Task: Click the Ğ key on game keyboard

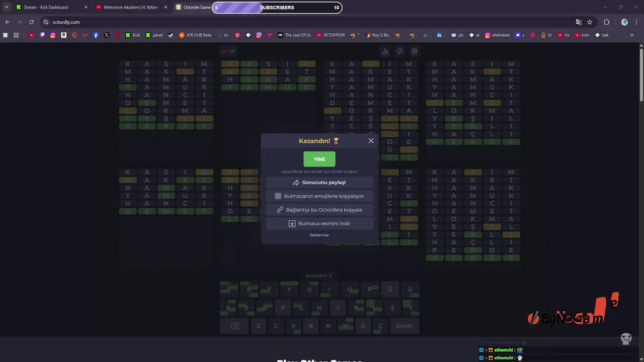Action: click(389, 289)
